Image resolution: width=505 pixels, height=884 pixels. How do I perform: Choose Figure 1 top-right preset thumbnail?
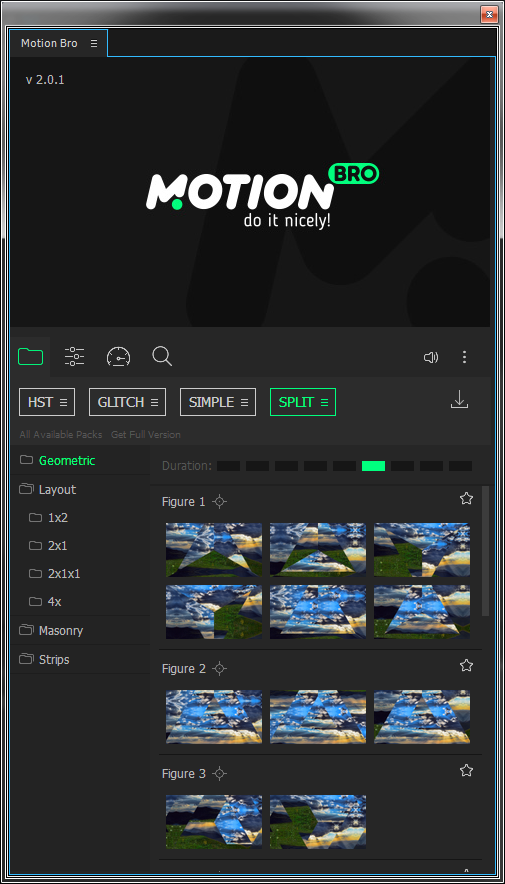[422, 550]
